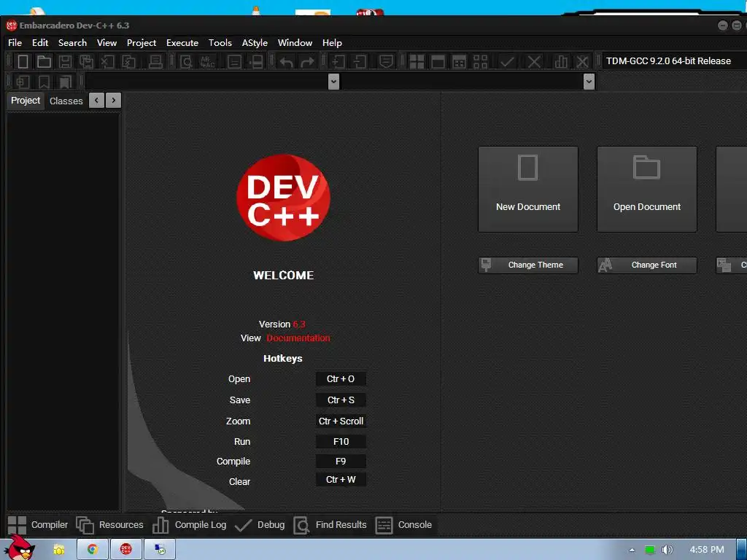This screenshot has width=747, height=560.
Task: Click the Chrome icon in the taskbar
Action: coord(93,550)
